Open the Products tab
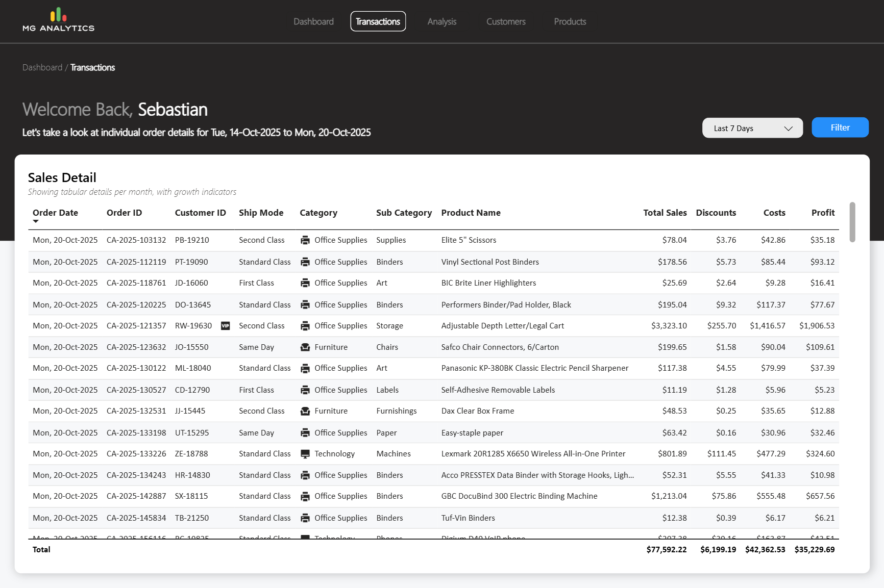The width and height of the screenshot is (884, 588). click(570, 21)
